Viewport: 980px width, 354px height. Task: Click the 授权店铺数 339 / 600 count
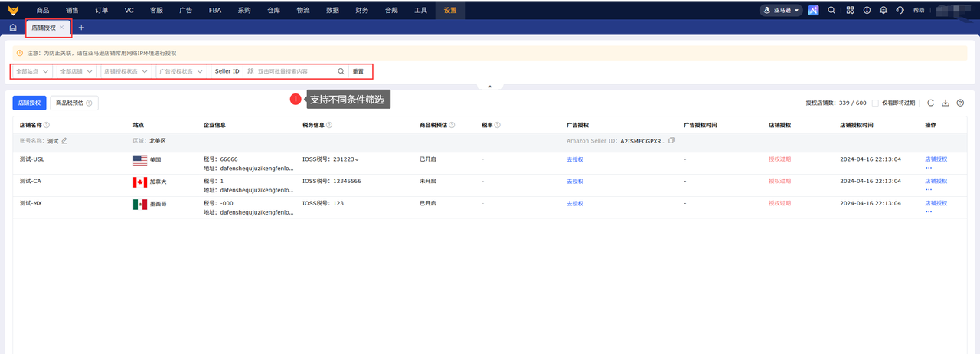(x=836, y=103)
